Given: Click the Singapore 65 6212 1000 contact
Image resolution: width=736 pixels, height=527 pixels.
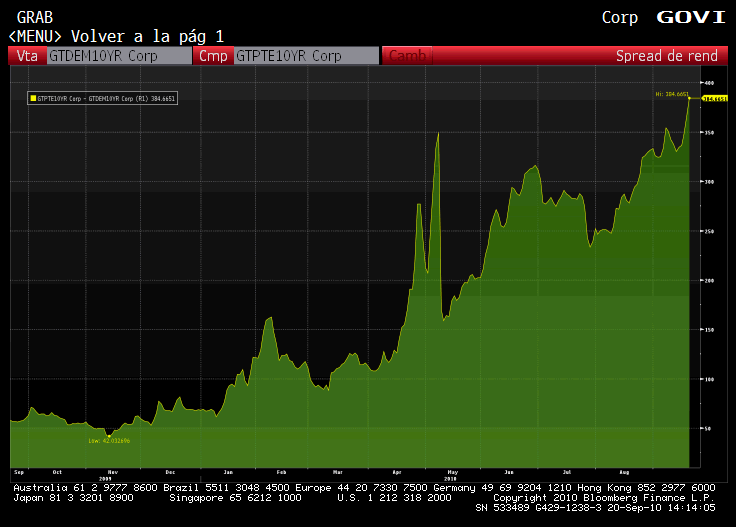Looking at the screenshot, I should pyautogui.click(x=235, y=498).
